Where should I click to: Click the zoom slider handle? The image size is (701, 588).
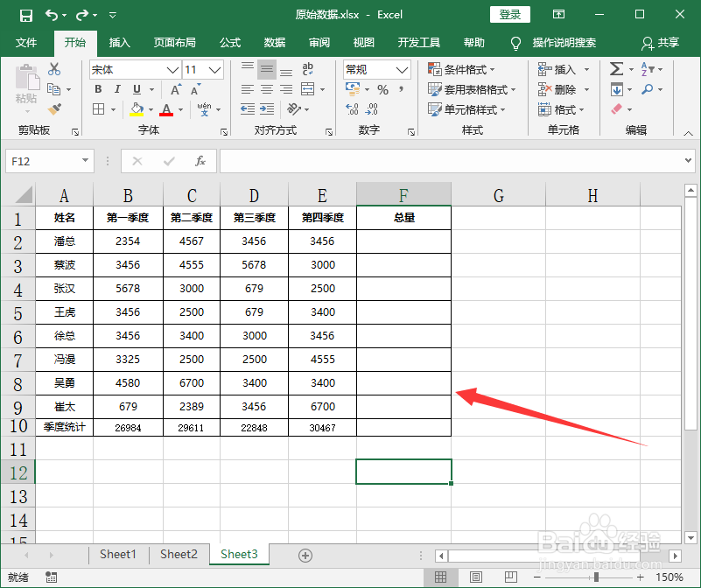click(x=596, y=577)
